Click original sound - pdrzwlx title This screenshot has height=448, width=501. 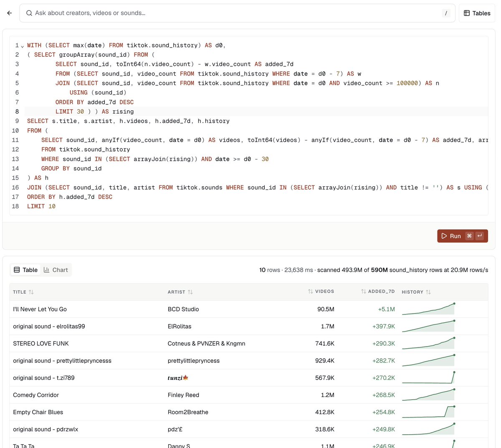coord(46,429)
